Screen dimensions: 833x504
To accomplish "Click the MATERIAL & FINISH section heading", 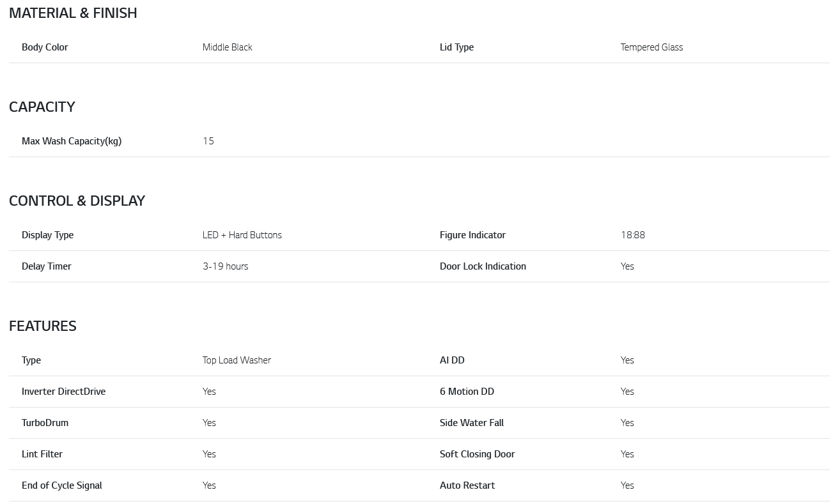I will (73, 13).
